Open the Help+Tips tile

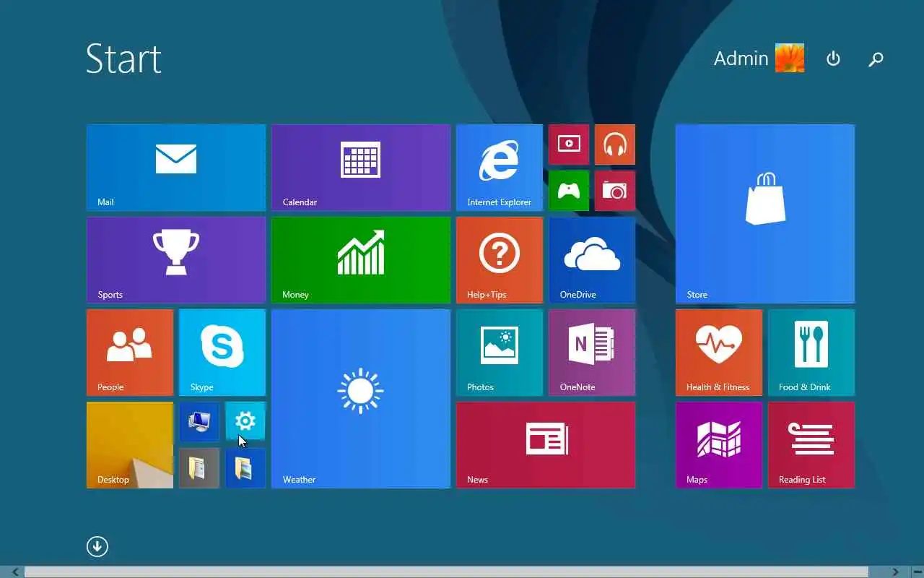click(x=500, y=260)
